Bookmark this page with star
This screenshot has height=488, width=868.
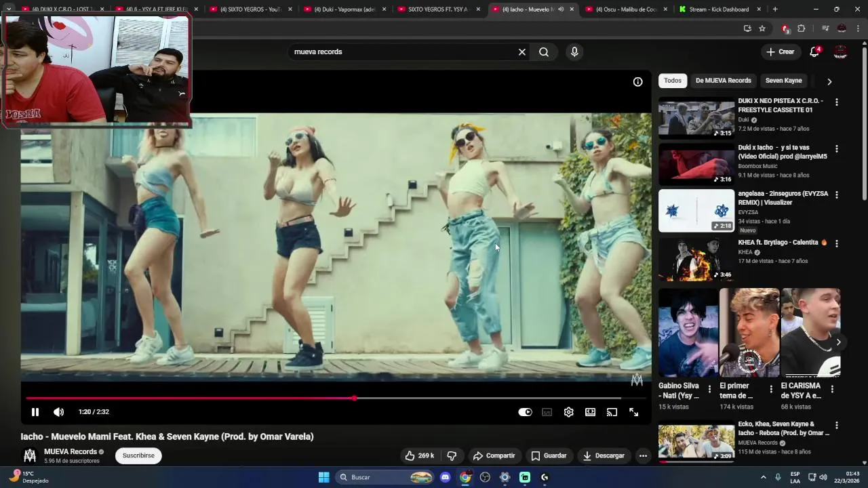[762, 28]
